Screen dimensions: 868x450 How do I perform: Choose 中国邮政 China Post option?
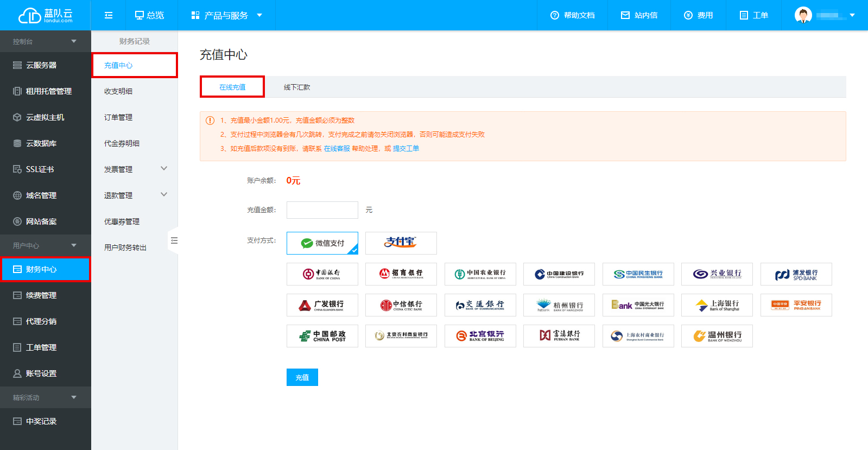(322, 336)
